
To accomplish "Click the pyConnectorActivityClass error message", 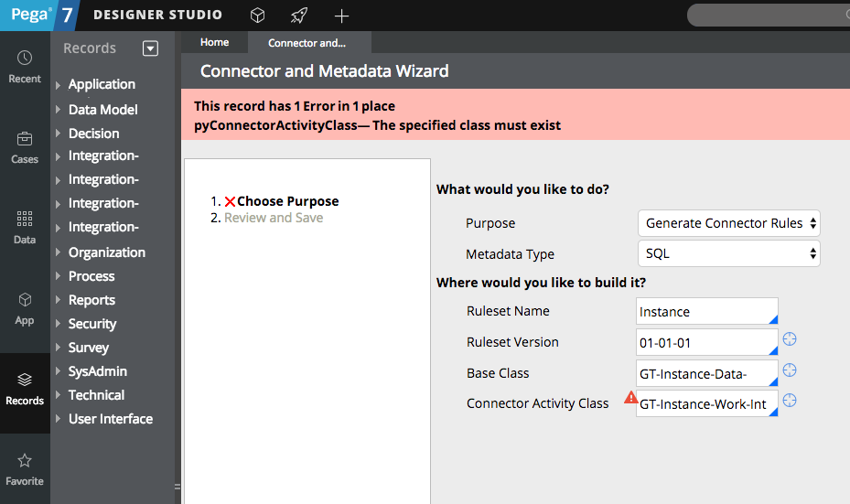I will [377, 125].
